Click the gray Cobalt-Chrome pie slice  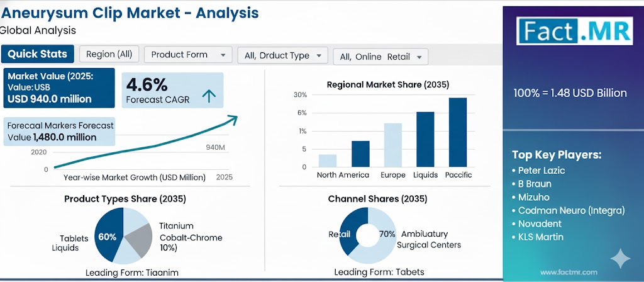pyautogui.click(x=139, y=239)
